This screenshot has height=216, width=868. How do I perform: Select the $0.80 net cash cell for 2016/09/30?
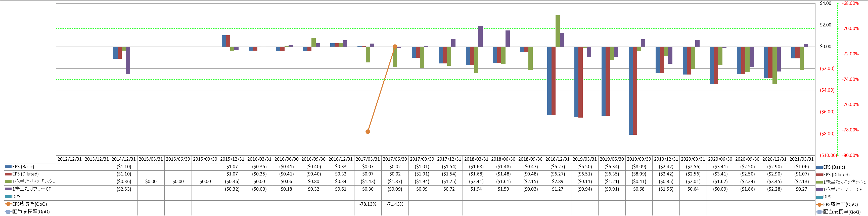coord(313,182)
